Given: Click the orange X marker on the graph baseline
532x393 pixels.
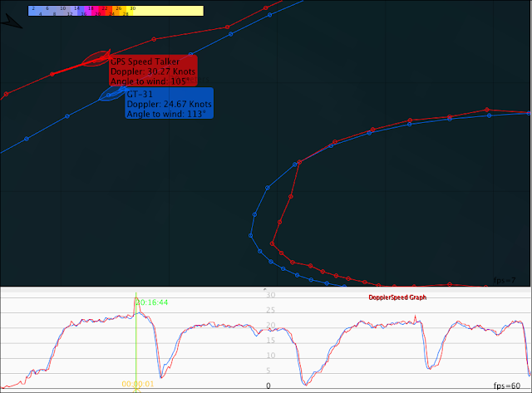Looking at the screenshot, I should pos(136,390).
